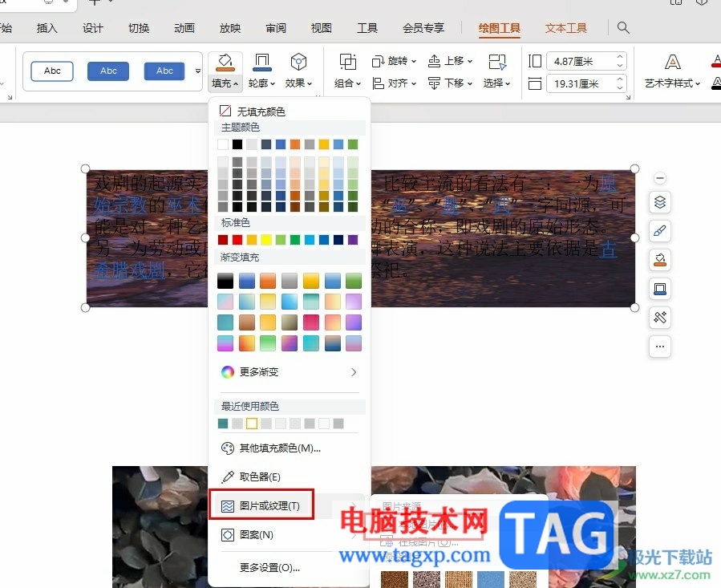721x588 pixels.
Task: Click the shape outline icon in floating toolbar
Action: 660,289
